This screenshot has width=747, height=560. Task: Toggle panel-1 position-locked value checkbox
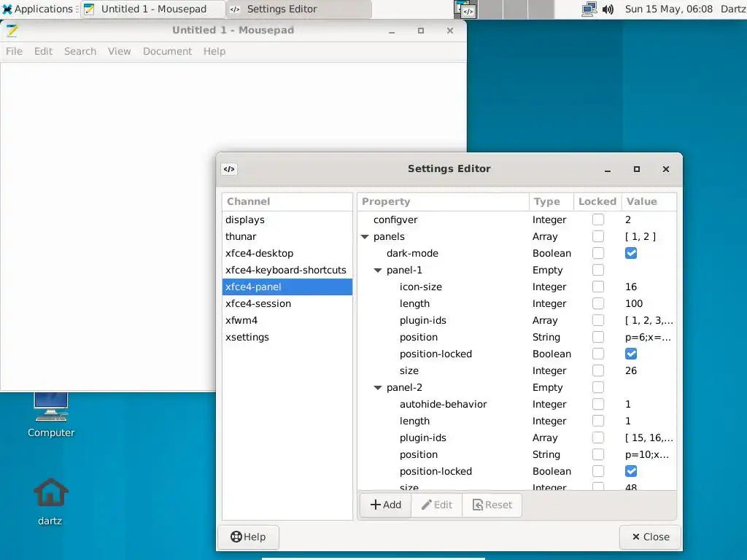(631, 354)
